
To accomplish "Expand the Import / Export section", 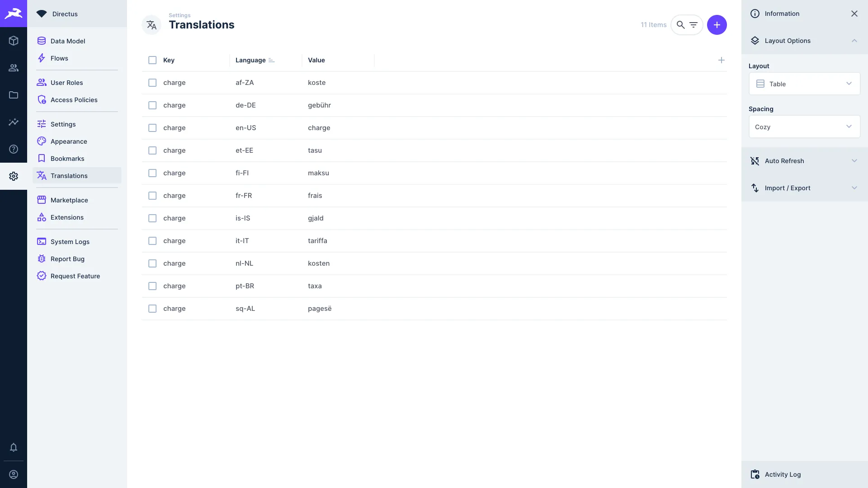I will pos(854,188).
